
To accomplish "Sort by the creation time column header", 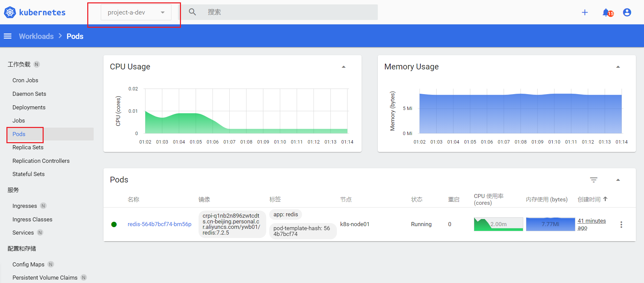I will coord(589,199).
